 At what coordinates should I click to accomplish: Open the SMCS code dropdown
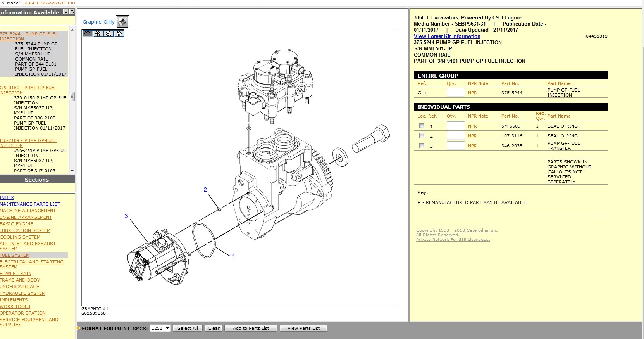(167, 328)
